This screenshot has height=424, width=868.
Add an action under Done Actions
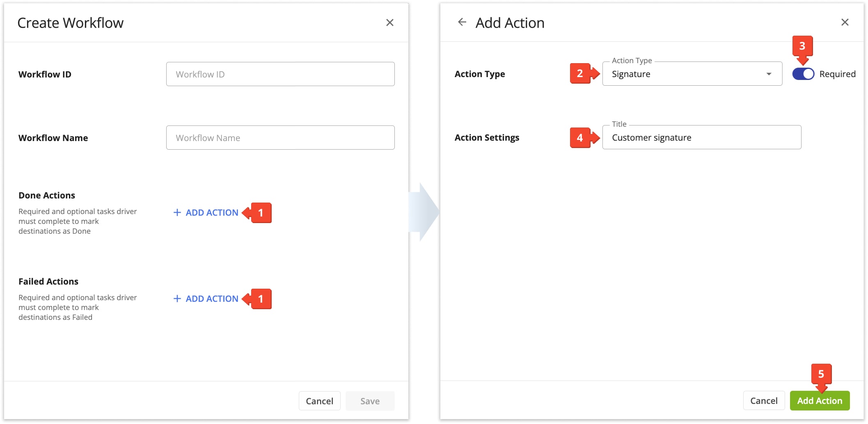coord(206,212)
